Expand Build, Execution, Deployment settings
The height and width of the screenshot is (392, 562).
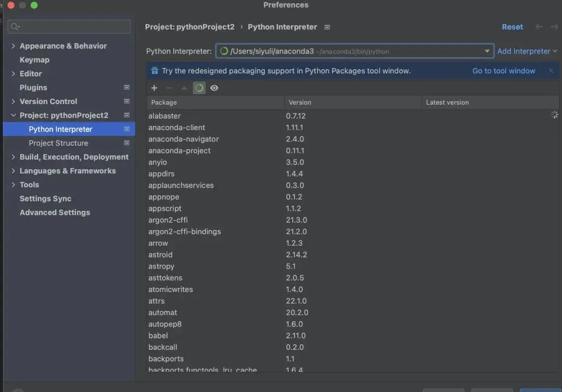13,157
